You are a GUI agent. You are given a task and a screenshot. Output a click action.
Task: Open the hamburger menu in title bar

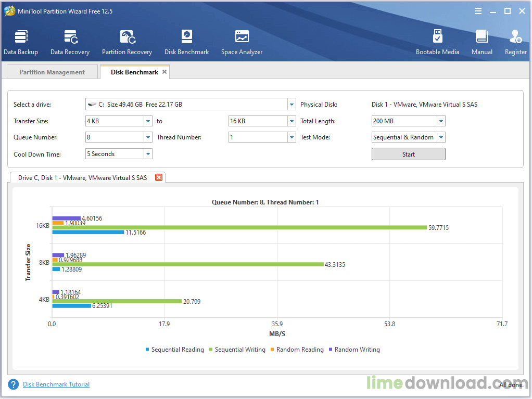(x=478, y=11)
